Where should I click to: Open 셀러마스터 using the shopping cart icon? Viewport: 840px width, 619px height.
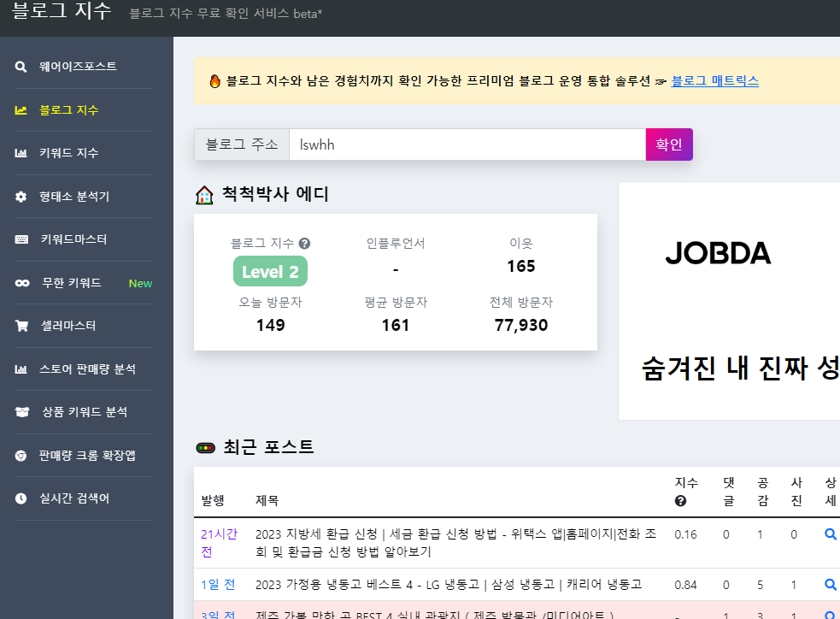pyautogui.click(x=21, y=326)
